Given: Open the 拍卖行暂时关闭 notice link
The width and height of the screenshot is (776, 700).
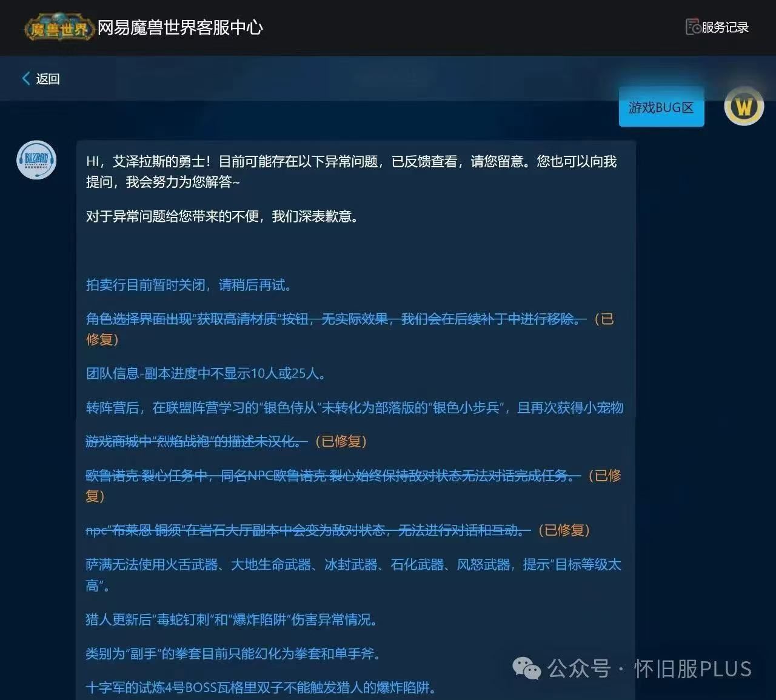Looking at the screenshot, I should [188, 285].
